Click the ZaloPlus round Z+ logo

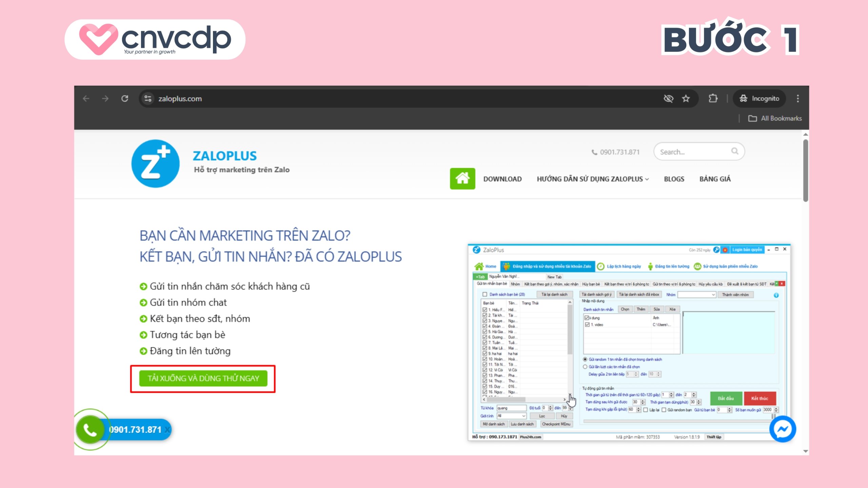click(155, 164)
